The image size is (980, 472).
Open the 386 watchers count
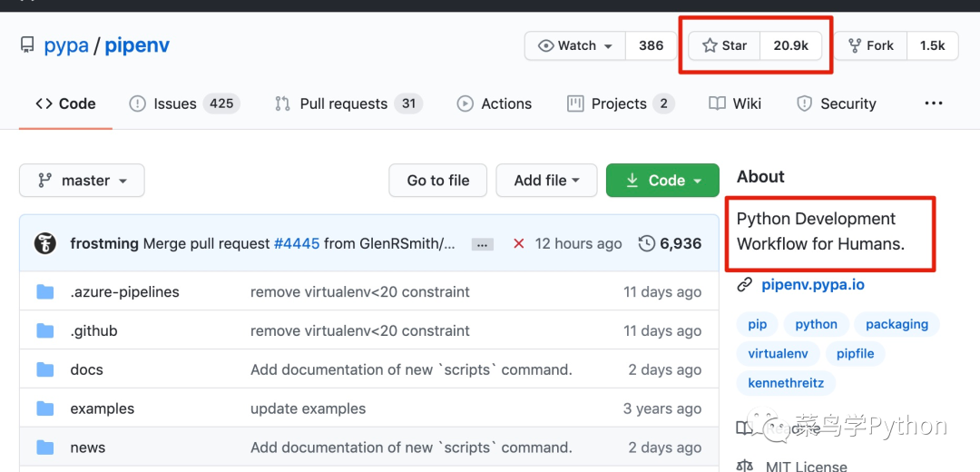pyautogui.click(x=652, y=45)
